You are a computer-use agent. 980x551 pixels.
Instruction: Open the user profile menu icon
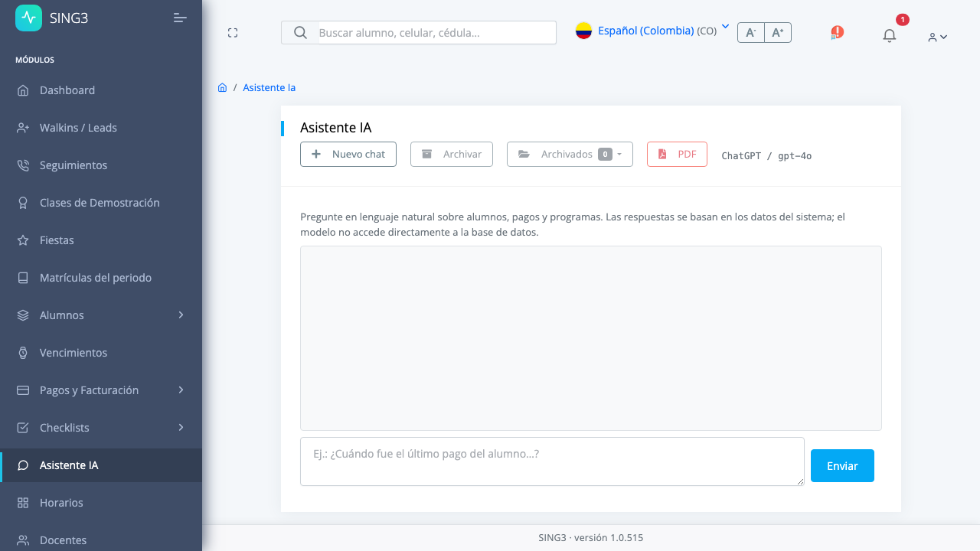937,37
